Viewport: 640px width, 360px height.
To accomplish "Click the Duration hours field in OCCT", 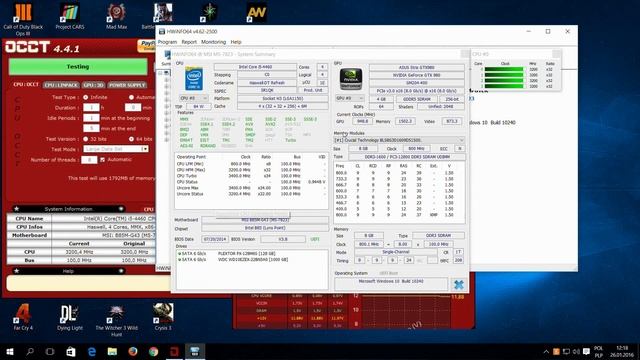I will [91, 108].
